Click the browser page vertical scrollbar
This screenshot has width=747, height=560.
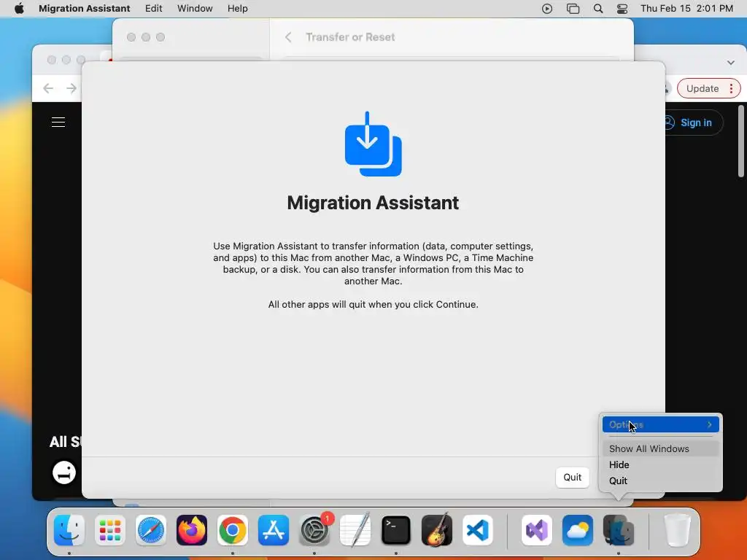tap(741, 141)
